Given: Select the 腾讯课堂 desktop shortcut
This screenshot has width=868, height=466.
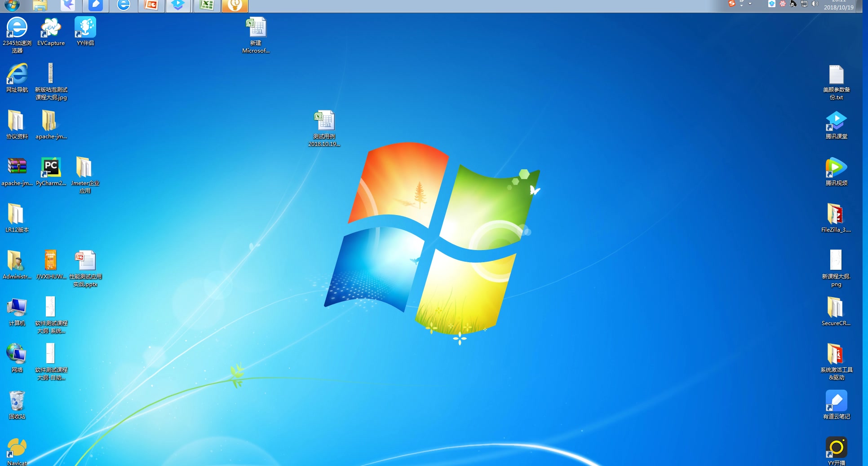Looking at the screenshot, I should tap(836, 125).
